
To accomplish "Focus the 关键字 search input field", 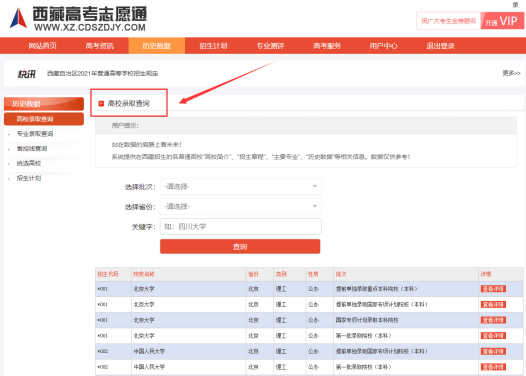I will [x=241, y=227].
